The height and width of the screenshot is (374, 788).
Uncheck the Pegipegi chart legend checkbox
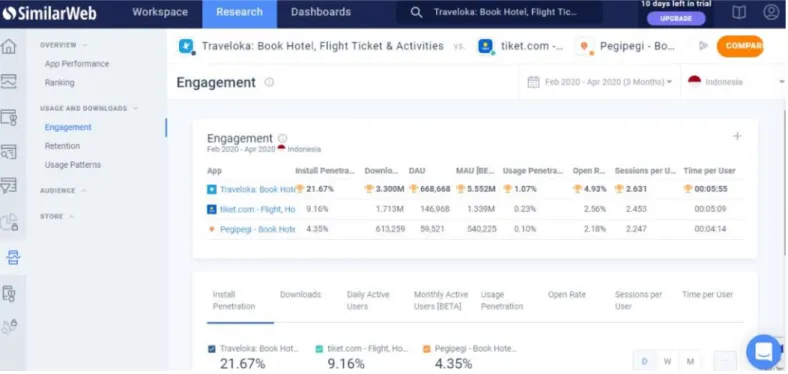(x=427, y=349)
